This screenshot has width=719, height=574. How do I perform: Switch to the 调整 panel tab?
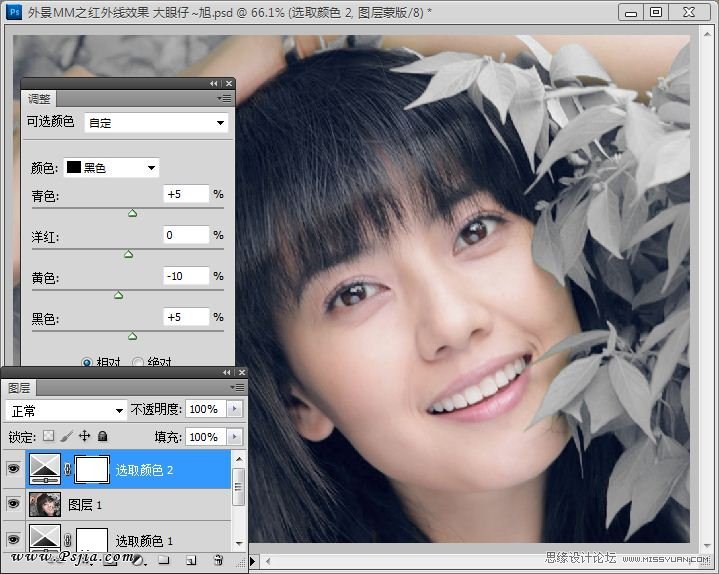[40, 98]
